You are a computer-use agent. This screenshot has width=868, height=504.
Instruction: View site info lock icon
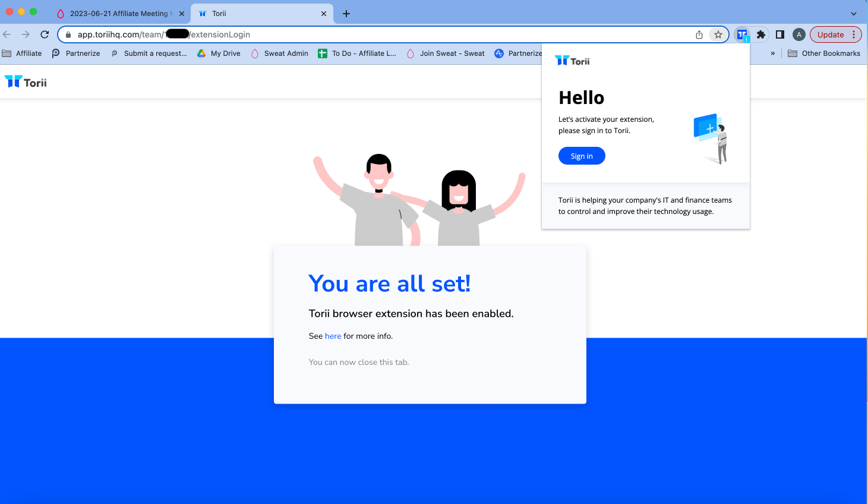coord(68,34)
